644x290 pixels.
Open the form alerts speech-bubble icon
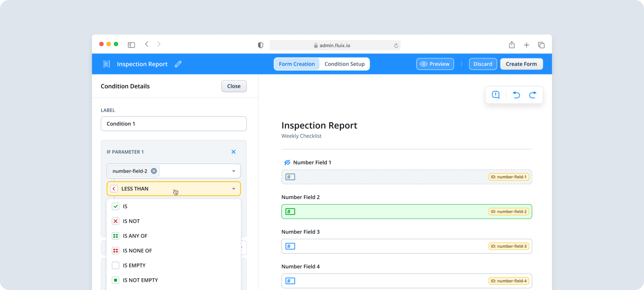coord(495,95)
